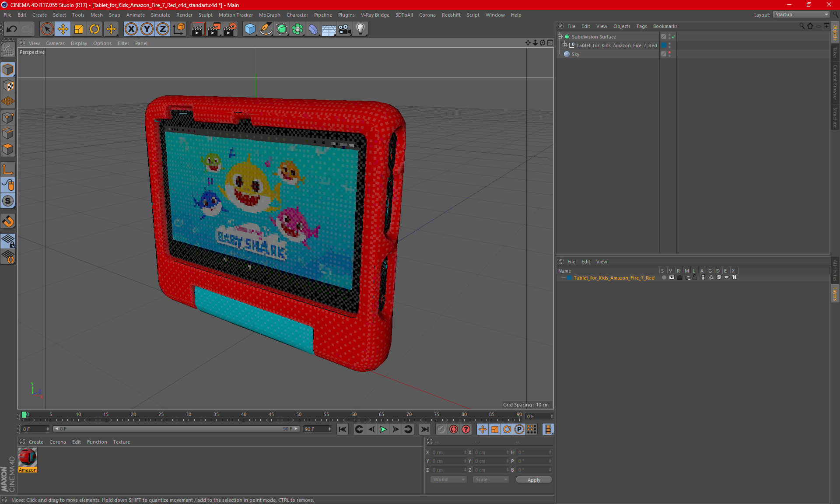Open the Cameras viewport menu

[55, 43]
